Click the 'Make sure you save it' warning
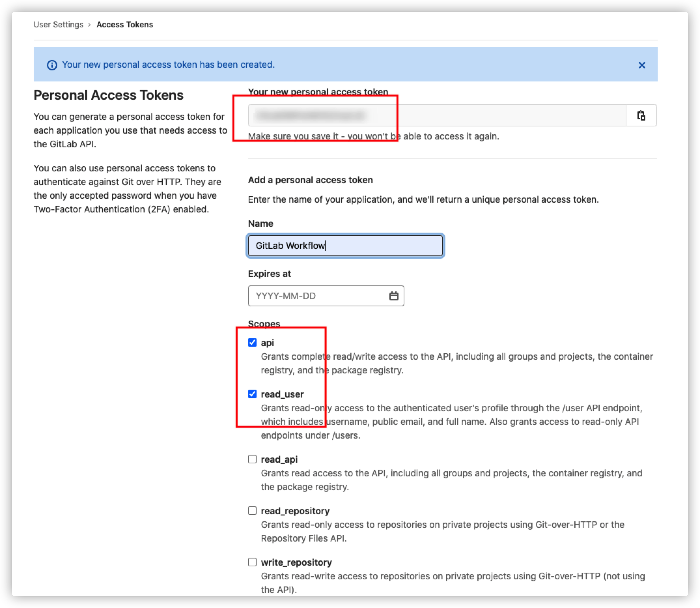The width and height of the screenshot is (700, 608). [x=373, y=137]
